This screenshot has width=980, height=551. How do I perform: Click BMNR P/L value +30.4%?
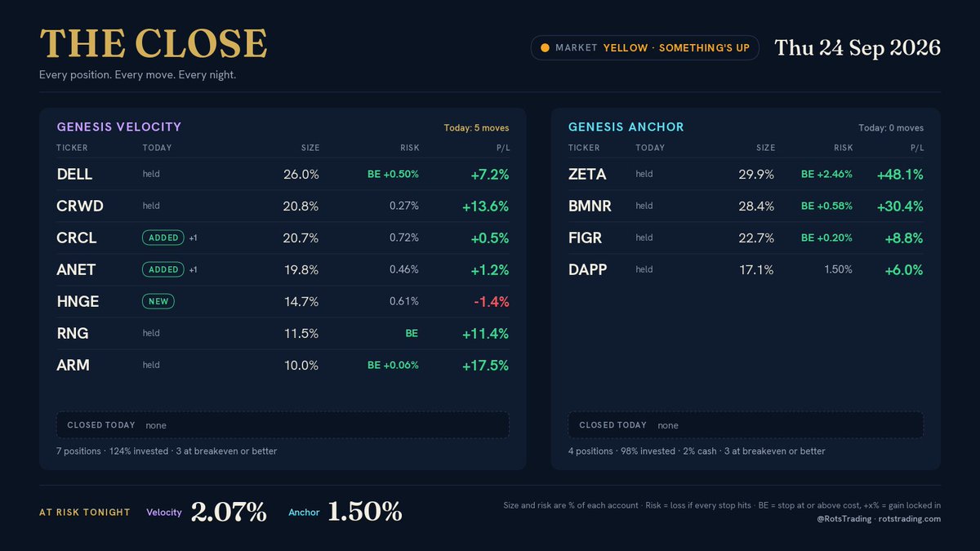[900, 206]
